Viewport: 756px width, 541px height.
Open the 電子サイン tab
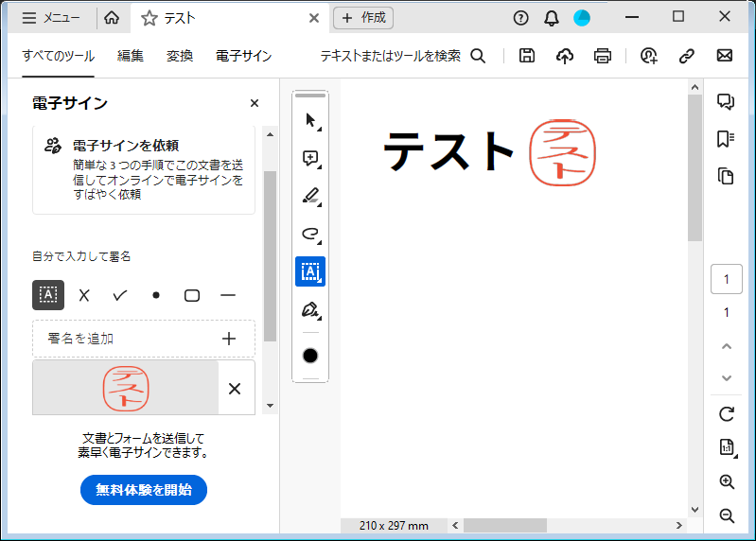coord(243,56)
